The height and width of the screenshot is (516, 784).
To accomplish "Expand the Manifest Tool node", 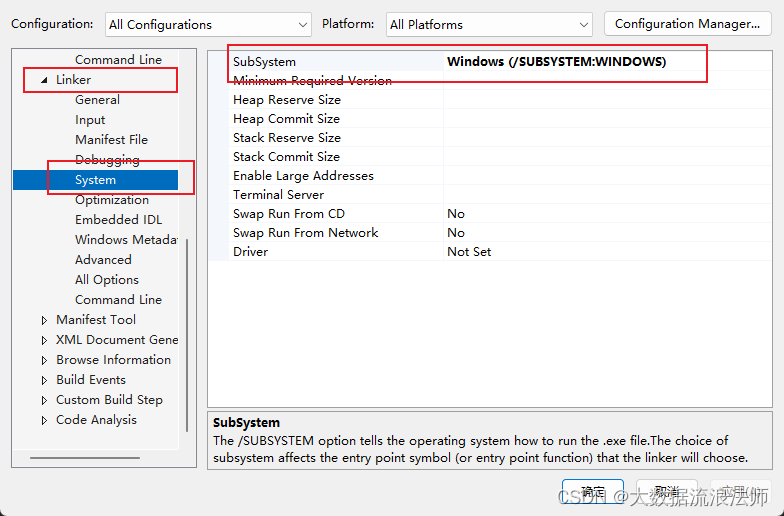I will 44,320.
